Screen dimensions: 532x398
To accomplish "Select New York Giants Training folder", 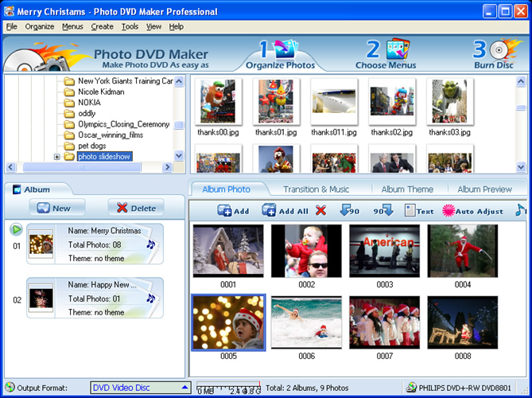I will click(x=126, y=81).
